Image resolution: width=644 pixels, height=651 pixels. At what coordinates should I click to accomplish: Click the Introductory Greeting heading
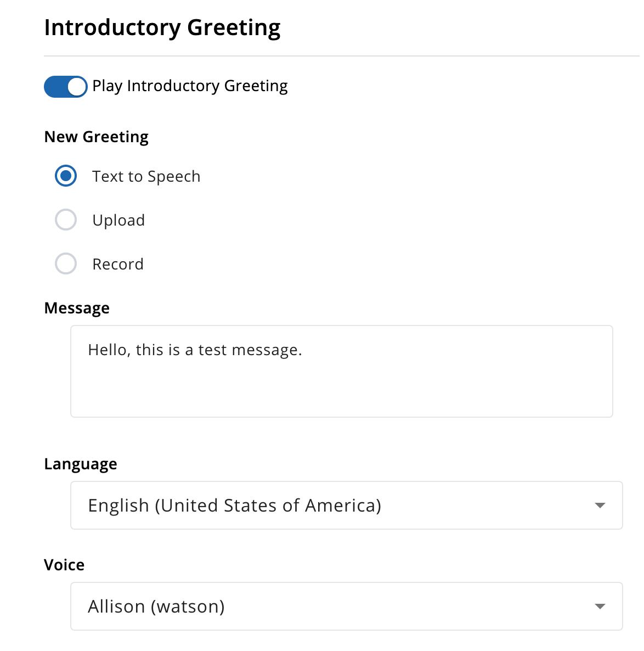[162, 27]
